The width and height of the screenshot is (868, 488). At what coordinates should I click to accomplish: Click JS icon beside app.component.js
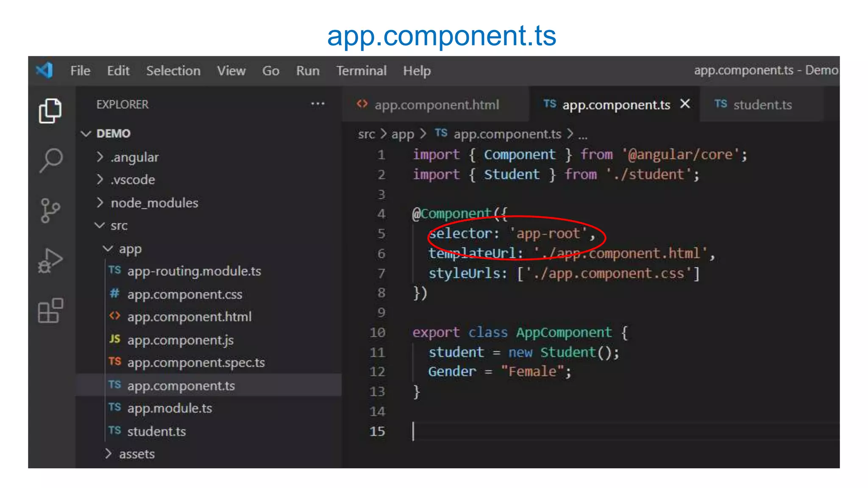coord(114,339)
